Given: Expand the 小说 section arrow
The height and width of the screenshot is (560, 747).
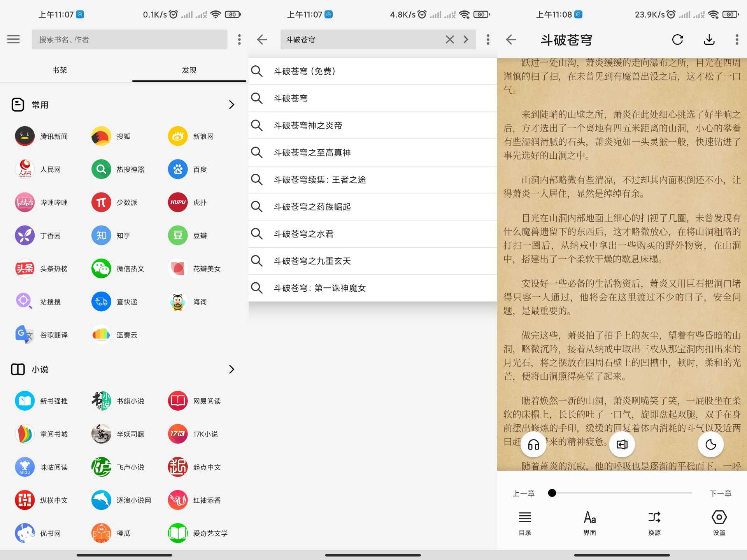Looking at the screenshot, I should point(231,369).
